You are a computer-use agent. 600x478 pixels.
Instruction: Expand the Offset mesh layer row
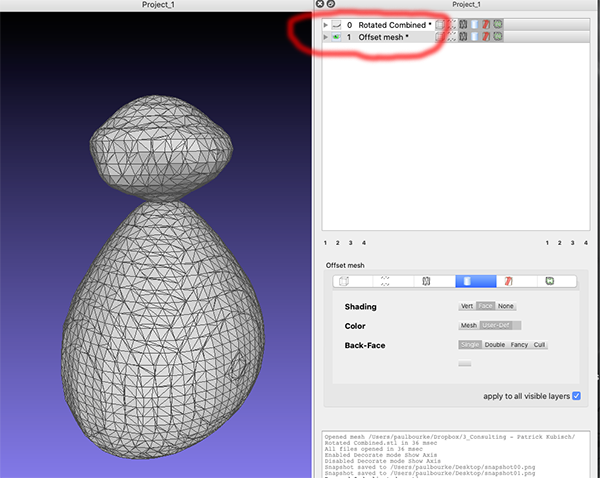click(326, 37)
